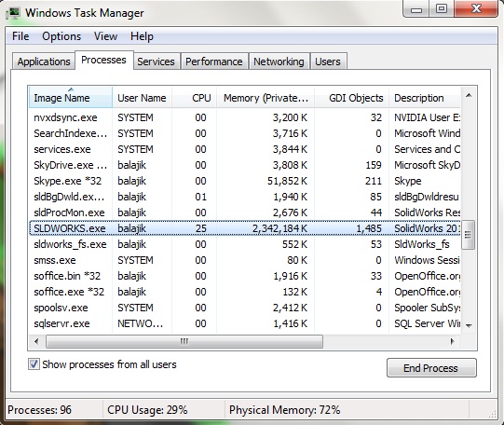The width and height of the screenshot is (504, 425).
Task: Close the Windows Task Manager window
Action: 476,9
